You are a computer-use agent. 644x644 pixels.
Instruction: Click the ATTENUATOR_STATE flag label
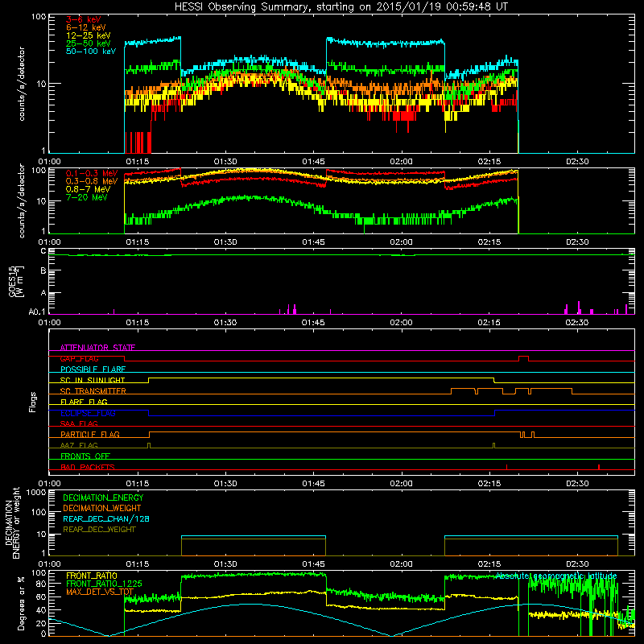click(x=97, y=348)
